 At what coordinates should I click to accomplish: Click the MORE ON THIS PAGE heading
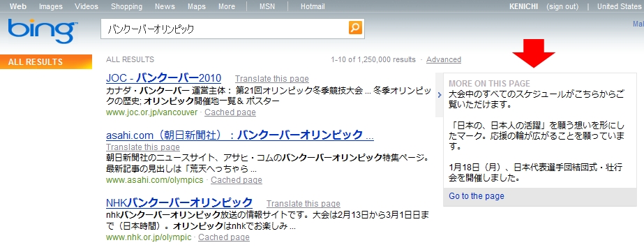tap(490, 83)
